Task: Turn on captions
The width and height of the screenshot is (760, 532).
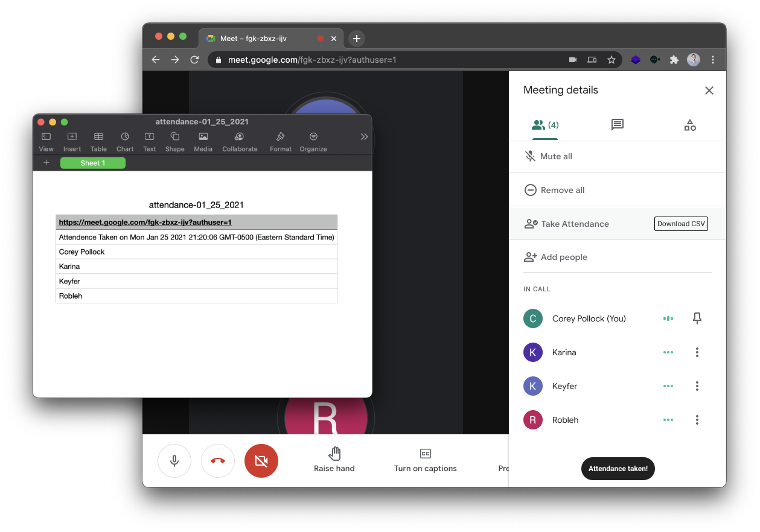Action: [426, 460]
